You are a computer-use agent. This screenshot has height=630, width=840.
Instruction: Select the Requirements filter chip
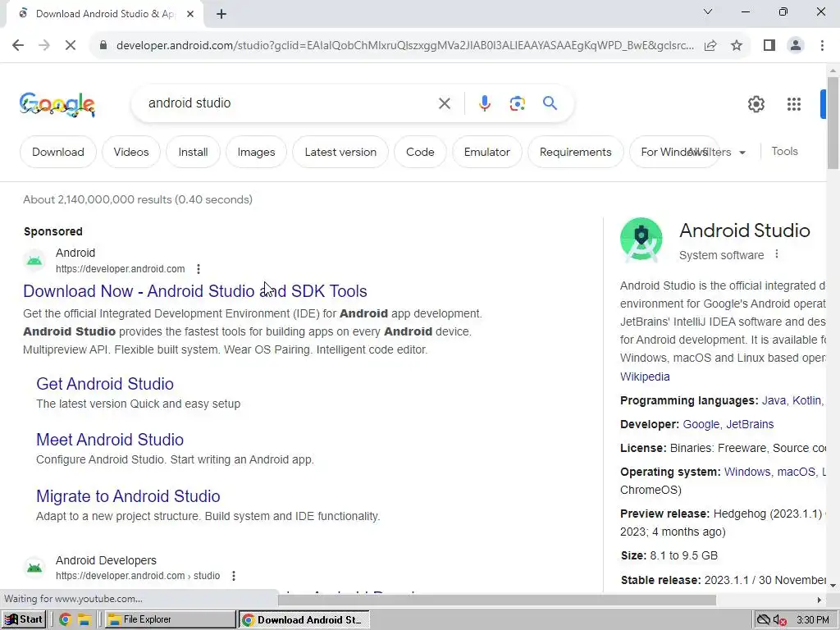point(575,152)
